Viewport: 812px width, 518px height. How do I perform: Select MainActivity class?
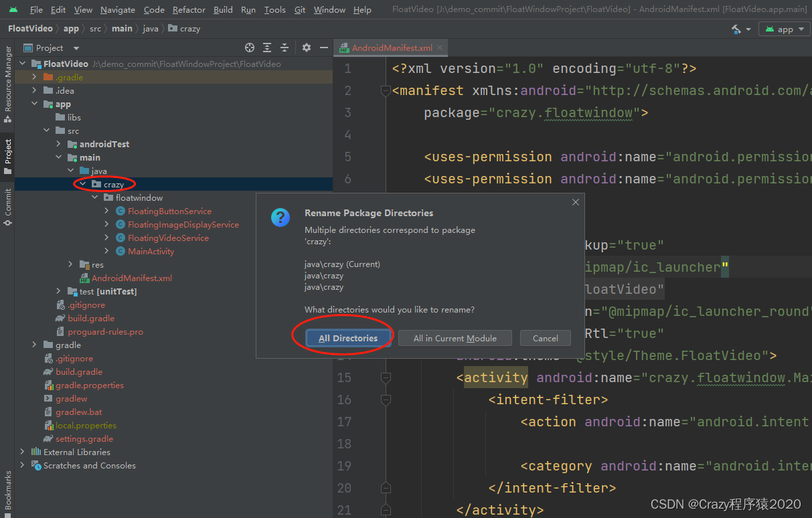(x=151, y=251)
